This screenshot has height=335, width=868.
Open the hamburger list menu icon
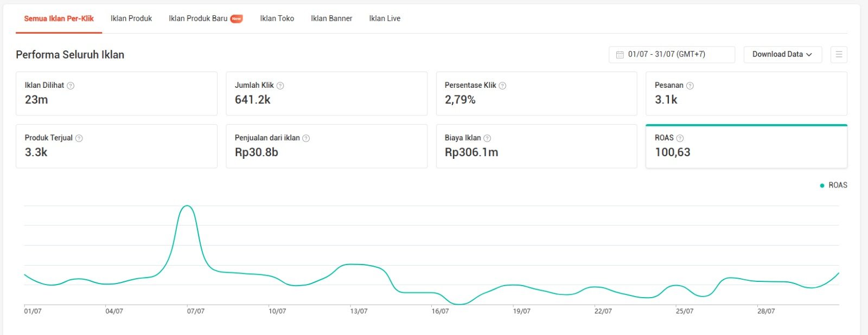click(x=838, y=54)
